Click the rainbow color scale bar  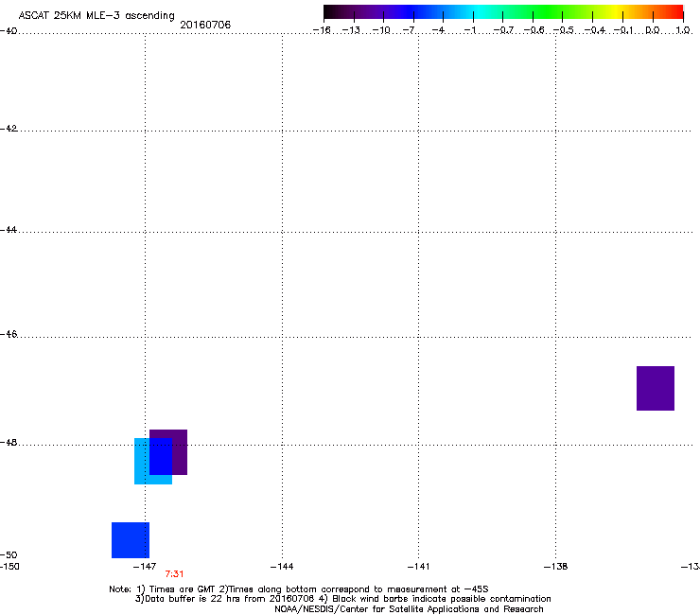tap(503, 12)
